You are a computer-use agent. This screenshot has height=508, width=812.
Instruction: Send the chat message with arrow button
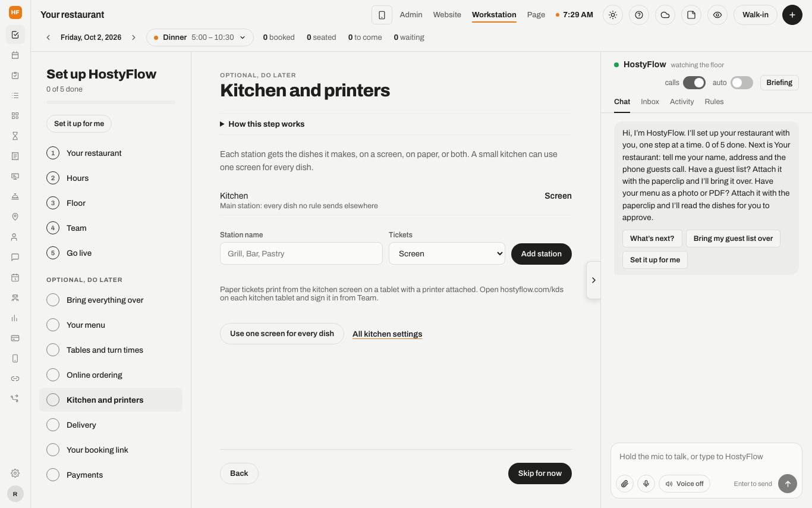pos(788,484)
